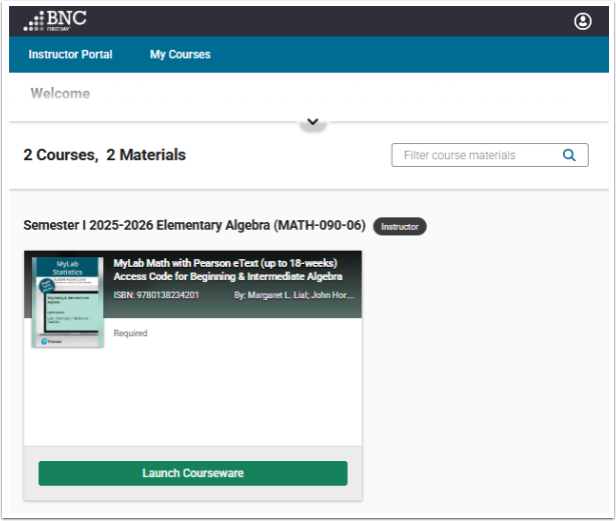
Task: Click the Launch Courseware button
Action: (193, 473)
